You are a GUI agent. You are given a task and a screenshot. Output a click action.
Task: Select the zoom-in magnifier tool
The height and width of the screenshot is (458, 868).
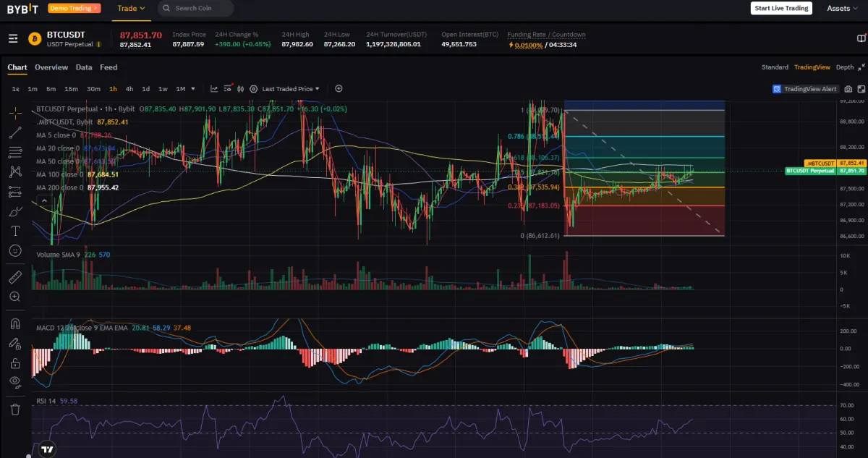coord(15,297)
